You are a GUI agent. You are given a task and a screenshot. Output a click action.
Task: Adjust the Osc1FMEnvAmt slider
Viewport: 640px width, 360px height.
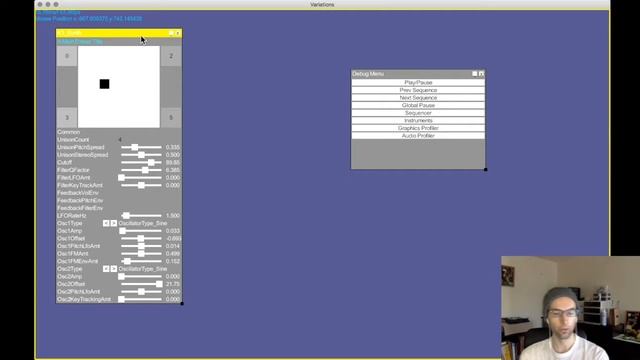click(x=141, y=261)
